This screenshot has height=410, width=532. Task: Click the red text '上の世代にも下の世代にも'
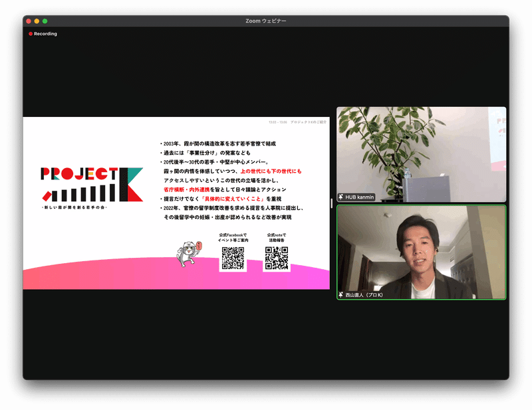pyautogui.click(x=271, y=171)
